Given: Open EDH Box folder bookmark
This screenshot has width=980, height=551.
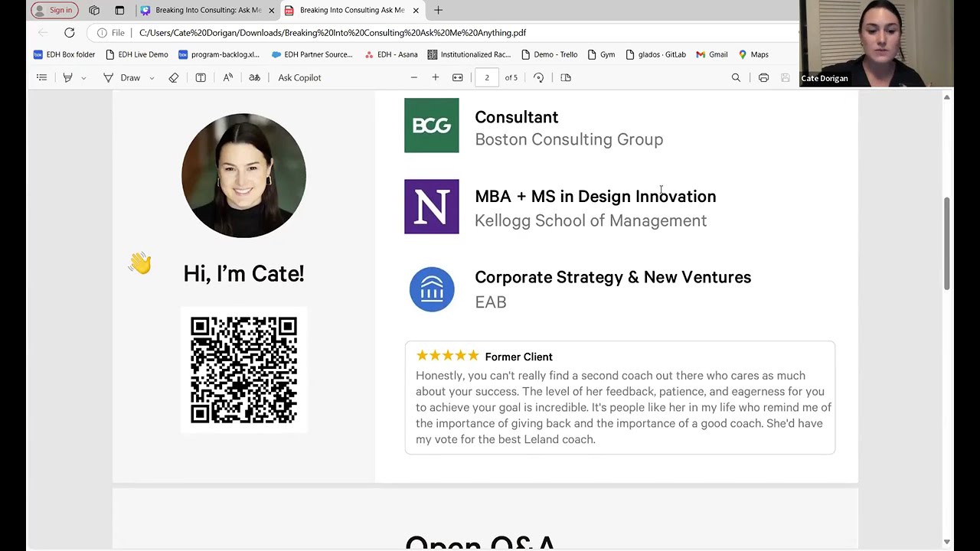Looking at the screenshot, I should [x=64, y=54].
